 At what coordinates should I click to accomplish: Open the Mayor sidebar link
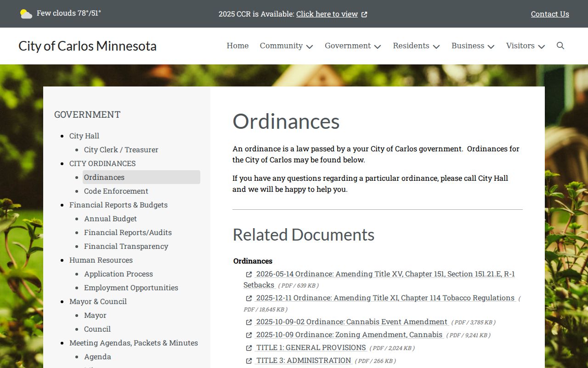tap(95, 315)
